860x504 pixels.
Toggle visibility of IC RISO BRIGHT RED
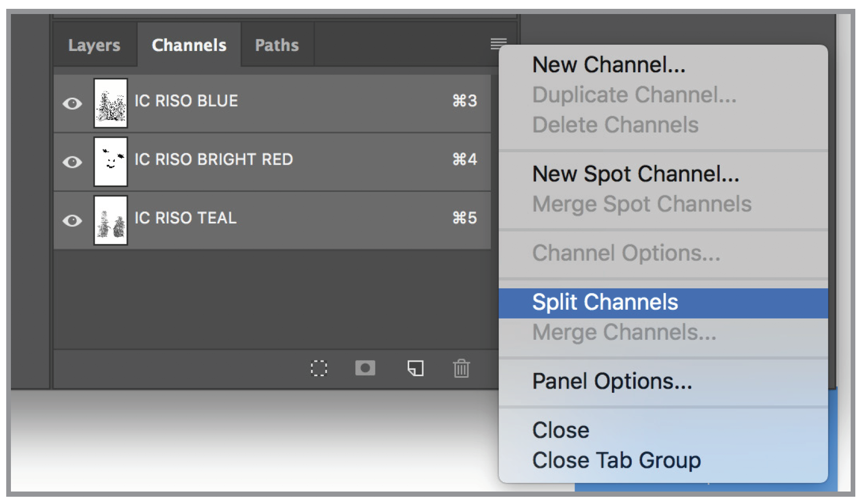point(72,162)
